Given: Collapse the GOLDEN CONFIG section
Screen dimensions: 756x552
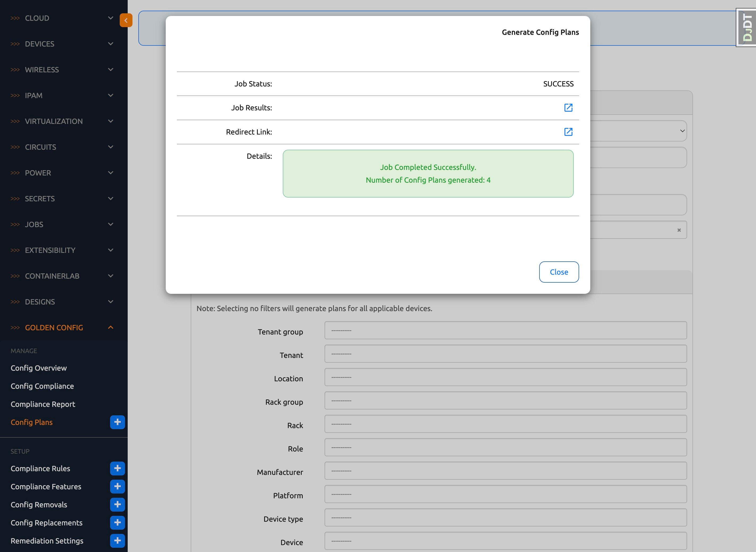Looking at the screenshot, I should pyautogui.click(x=62, y=328).
